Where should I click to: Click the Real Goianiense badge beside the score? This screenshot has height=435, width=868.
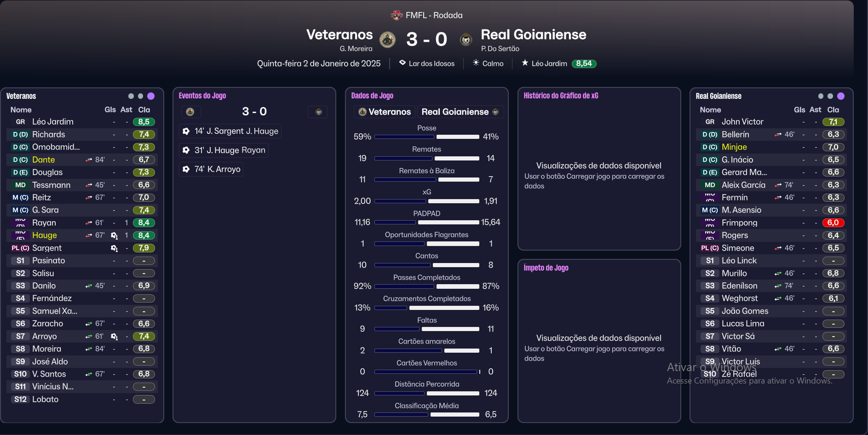pyautogui.click(x=466, y=40)
